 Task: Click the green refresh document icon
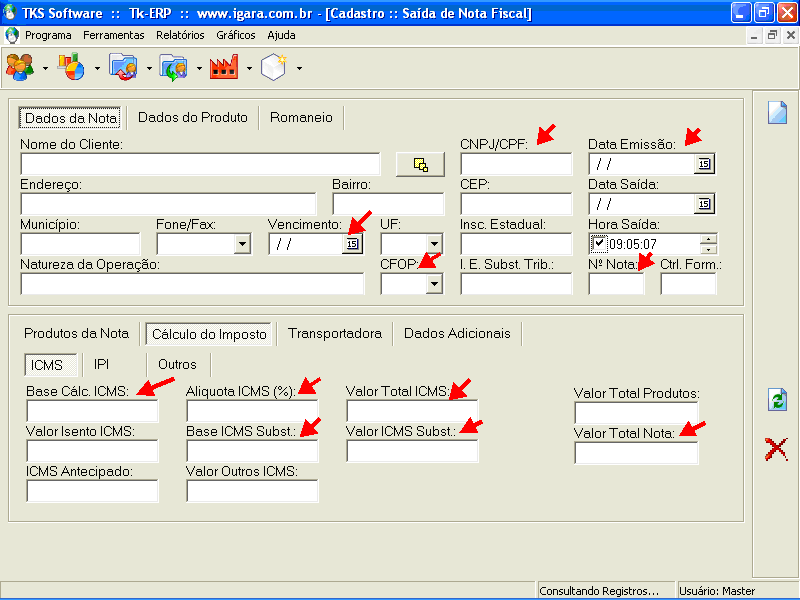coord(777,400)
